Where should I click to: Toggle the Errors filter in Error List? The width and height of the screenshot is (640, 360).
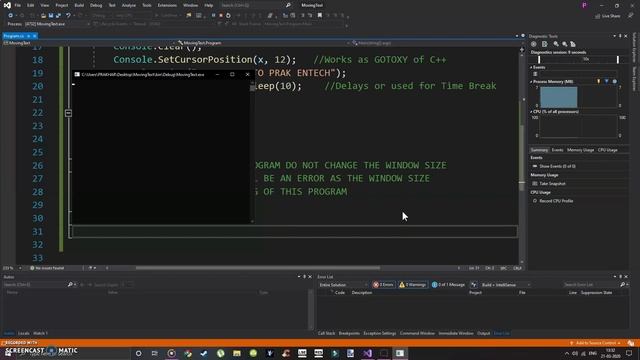(383, 285)
